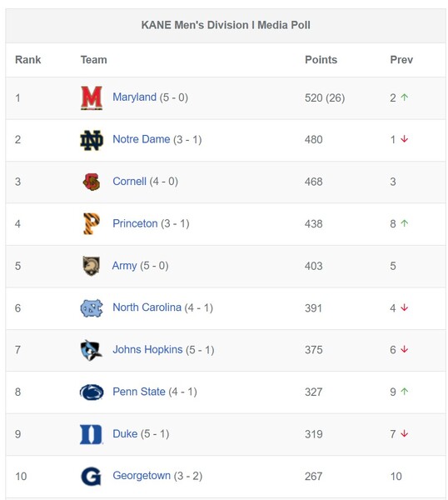Select the Prev column header
This screenshot has height=500, width=448.
click(401, 60)
